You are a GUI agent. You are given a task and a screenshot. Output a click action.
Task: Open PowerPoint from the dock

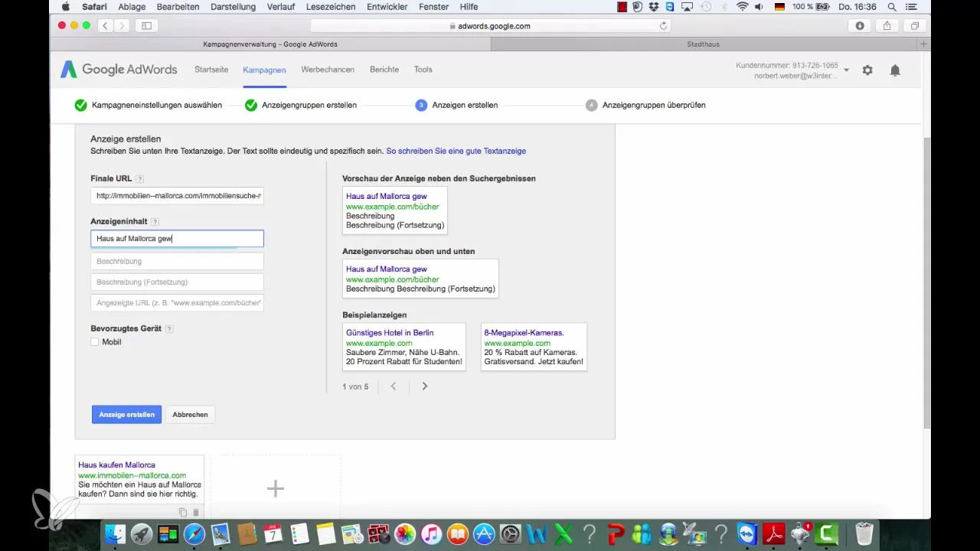click(x=617, y=533)
